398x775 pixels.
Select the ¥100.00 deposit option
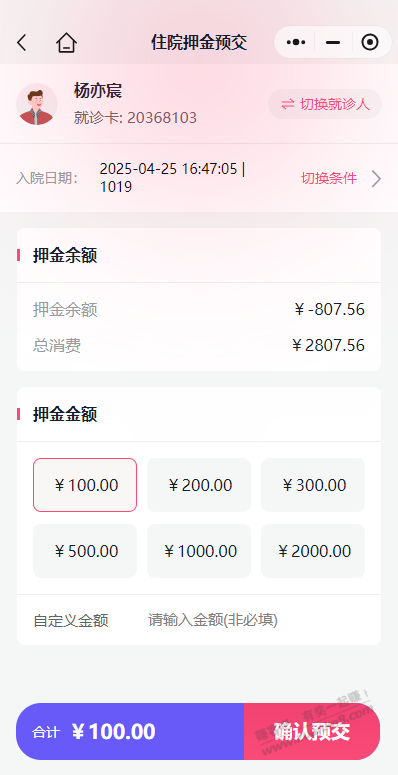[85, 485]
